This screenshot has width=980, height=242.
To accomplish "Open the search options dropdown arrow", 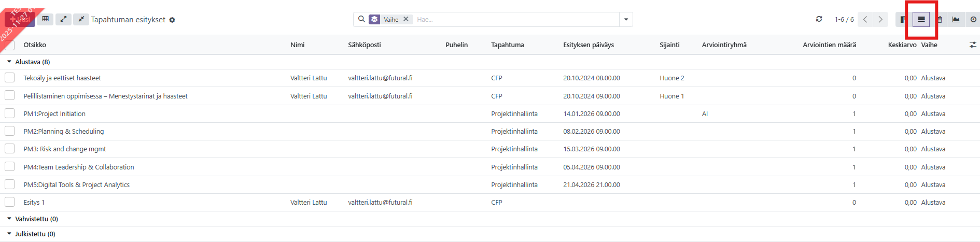I will click(626, 20).
